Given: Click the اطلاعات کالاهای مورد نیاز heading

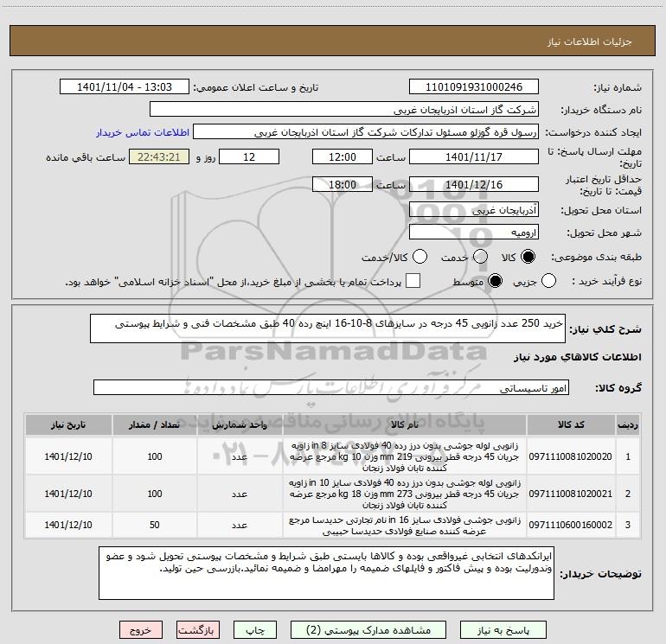Looking at the screenshot, I should click(578, 357).
